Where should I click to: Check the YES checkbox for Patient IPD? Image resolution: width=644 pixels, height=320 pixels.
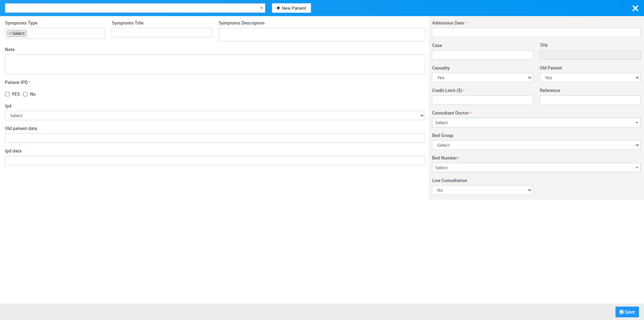click(x=7, y=94)
